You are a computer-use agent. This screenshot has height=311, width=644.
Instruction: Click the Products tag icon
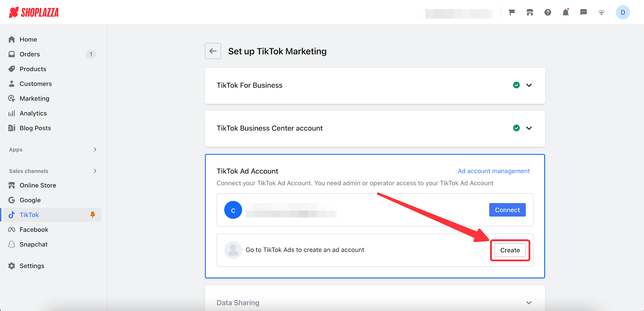[12, 69]
